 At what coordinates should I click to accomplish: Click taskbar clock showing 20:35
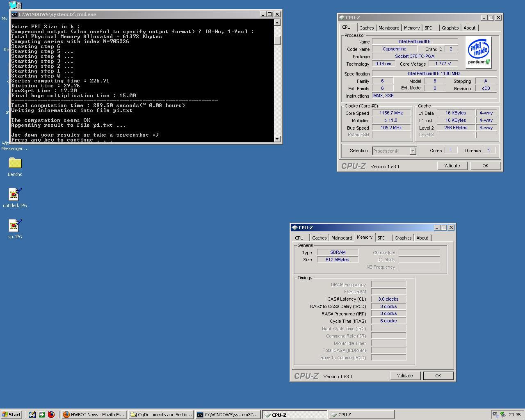tap(514, 415)
